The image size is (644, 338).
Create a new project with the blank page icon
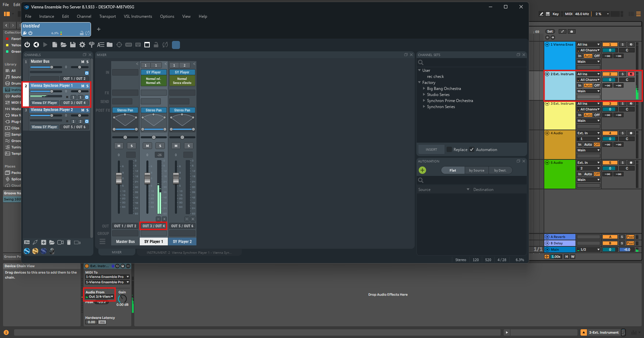(54, 45)
